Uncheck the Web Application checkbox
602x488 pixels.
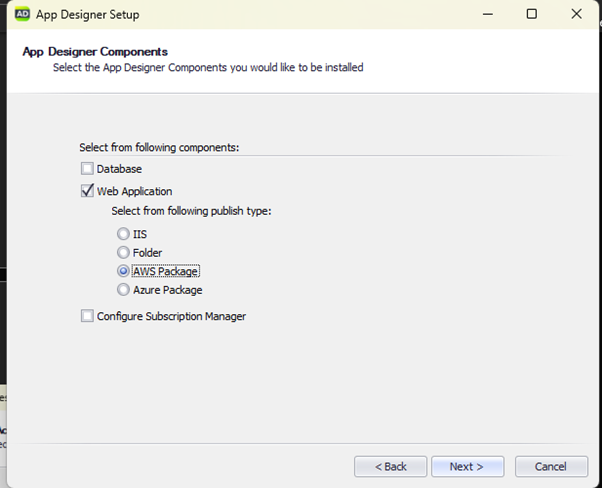[87, 191]
